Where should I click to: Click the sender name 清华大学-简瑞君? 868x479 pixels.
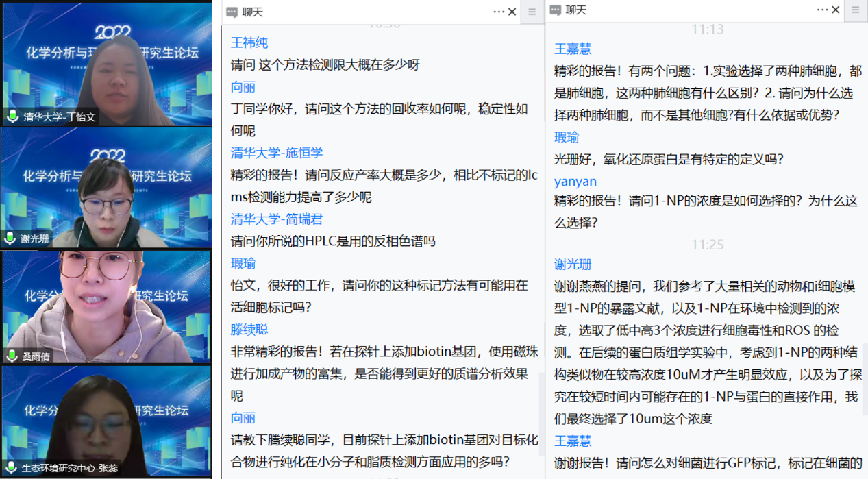point(277,219)
